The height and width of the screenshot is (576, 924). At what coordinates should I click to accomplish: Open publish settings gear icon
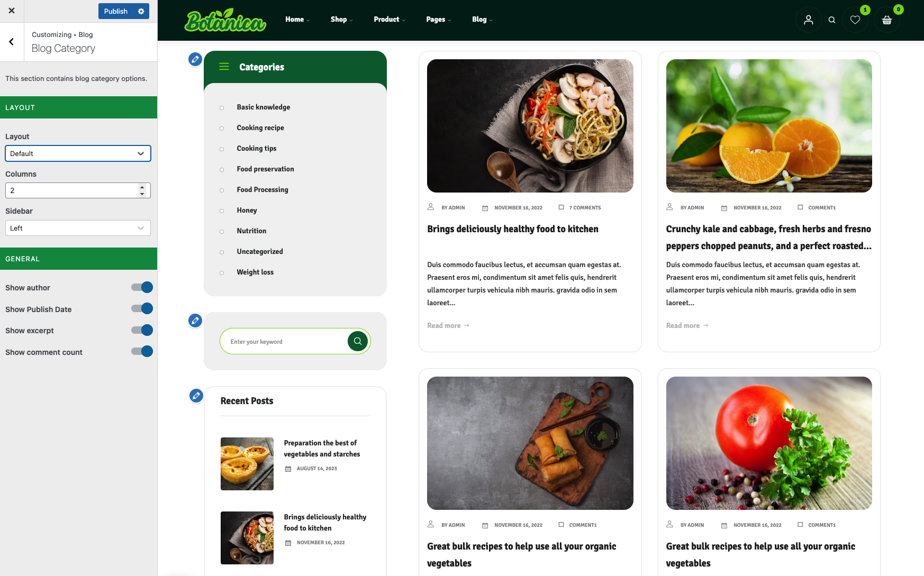point(141,11)
